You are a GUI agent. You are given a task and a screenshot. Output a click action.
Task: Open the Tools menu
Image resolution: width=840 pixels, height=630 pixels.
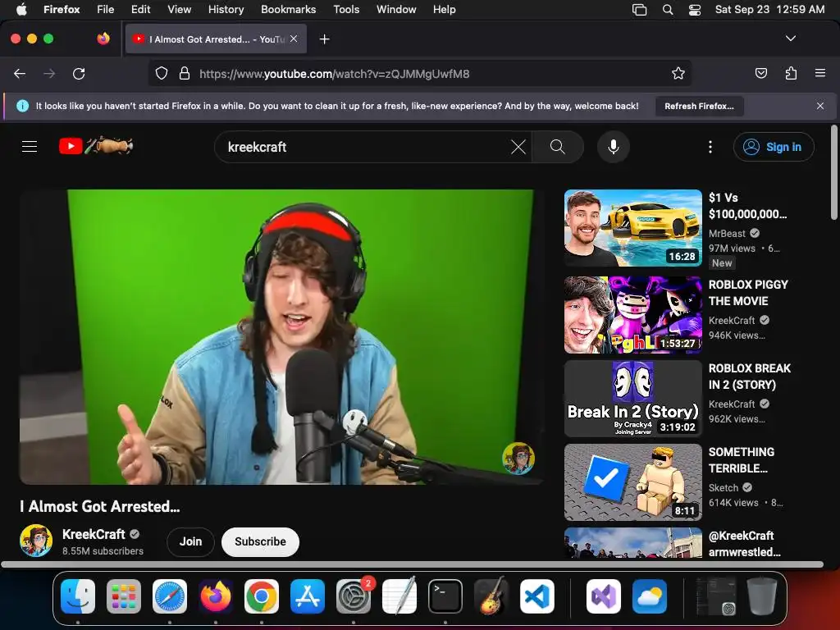(346, 9)
